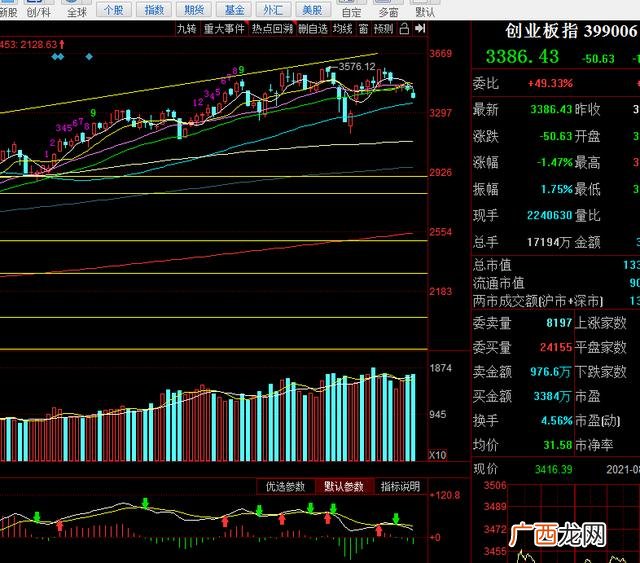Click the 下跌家数 label
640x563 pixels.
(x=601, y=372)
